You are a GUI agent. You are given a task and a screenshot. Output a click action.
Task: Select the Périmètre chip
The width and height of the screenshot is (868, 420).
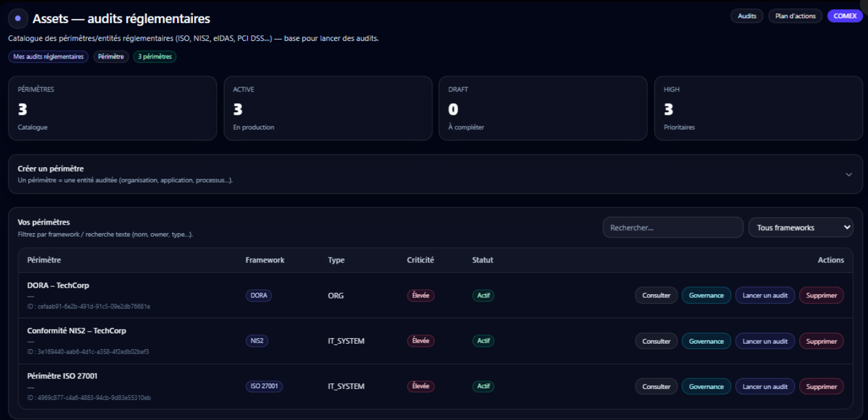pyautogui.click(x=111, y=57)
